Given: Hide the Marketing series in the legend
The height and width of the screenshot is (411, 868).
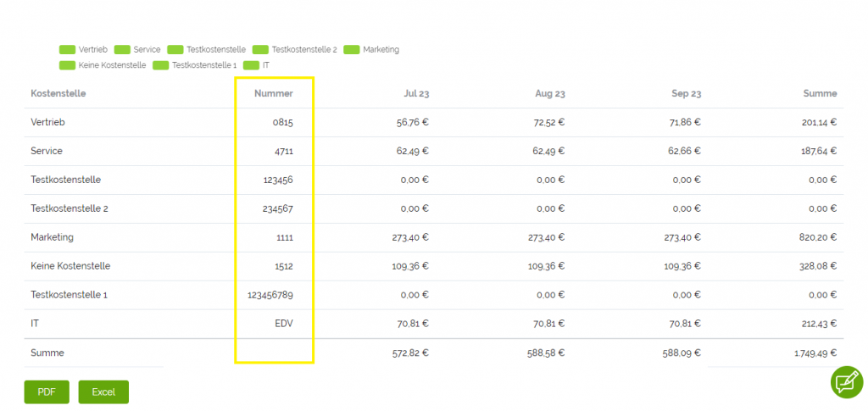Looking at the screenshot, I should tap(371, 50).
